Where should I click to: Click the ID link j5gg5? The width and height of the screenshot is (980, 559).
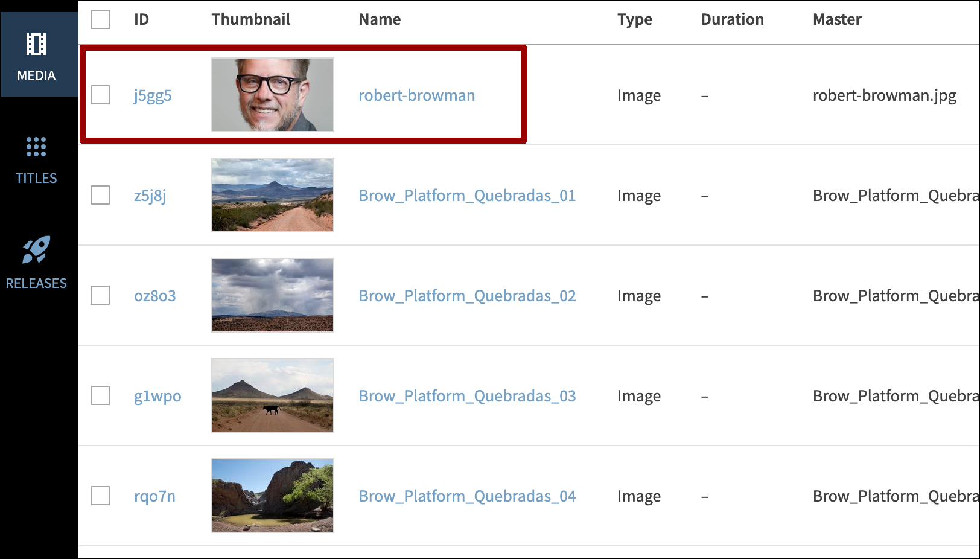pos(153,95)
